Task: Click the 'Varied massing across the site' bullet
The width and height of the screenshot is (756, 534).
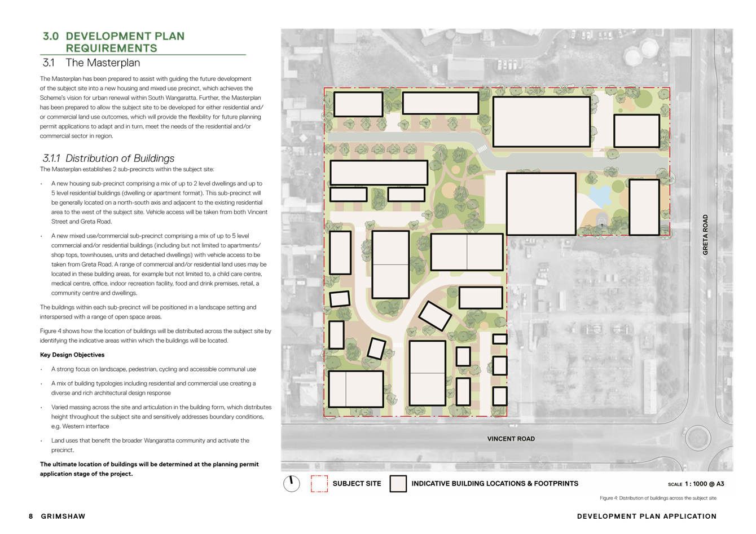Action: click(161, 417)
